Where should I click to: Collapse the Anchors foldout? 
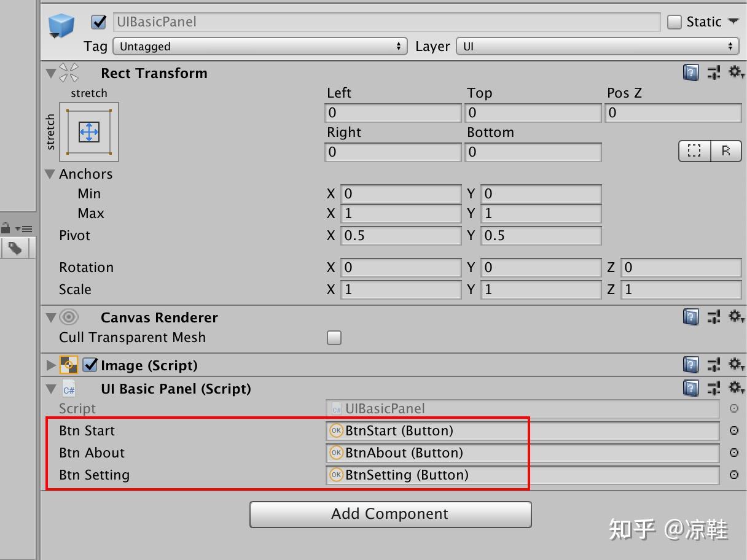pos(50,174)
